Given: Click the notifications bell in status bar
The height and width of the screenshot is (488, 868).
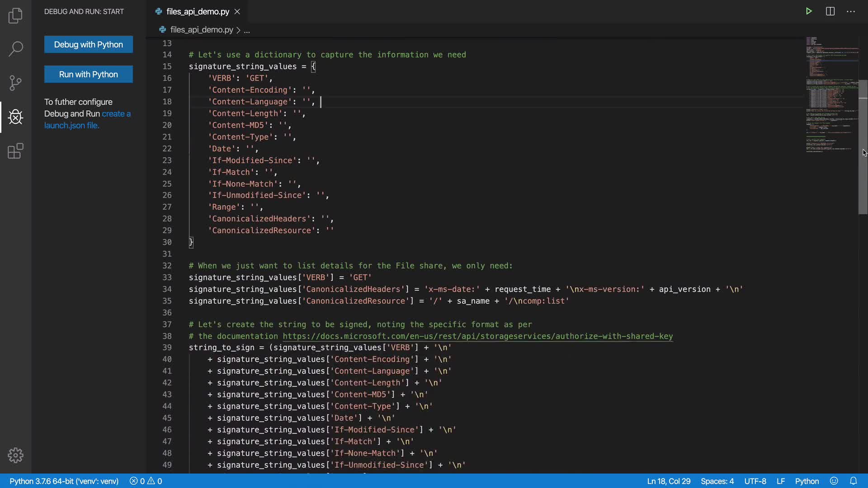Looking at the screenshot, I should click(853, 481).
